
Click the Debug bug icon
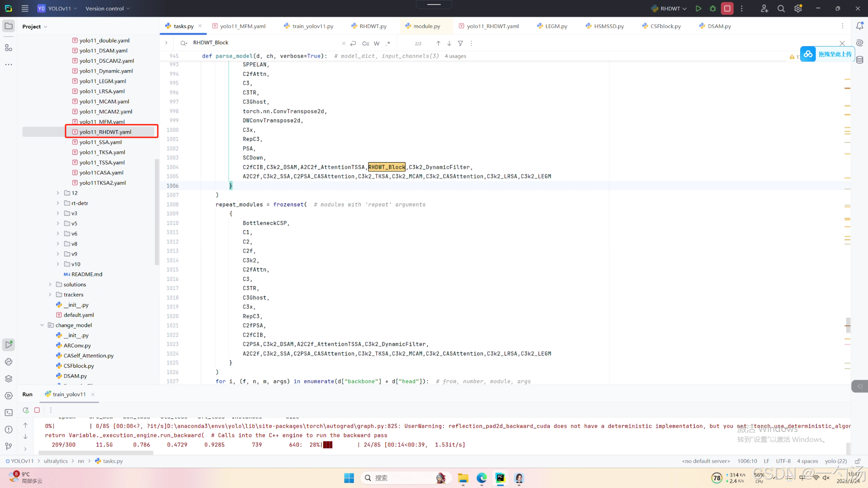point(713,9)
